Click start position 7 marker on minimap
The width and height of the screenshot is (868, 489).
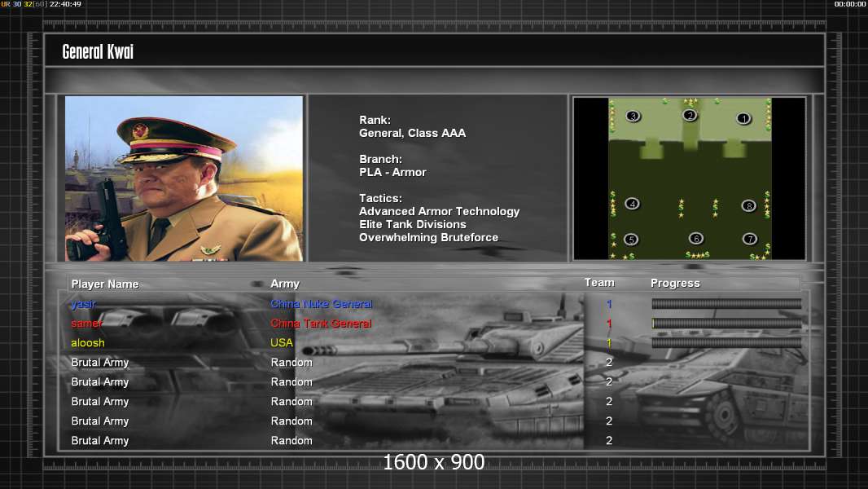coord(750,239)
